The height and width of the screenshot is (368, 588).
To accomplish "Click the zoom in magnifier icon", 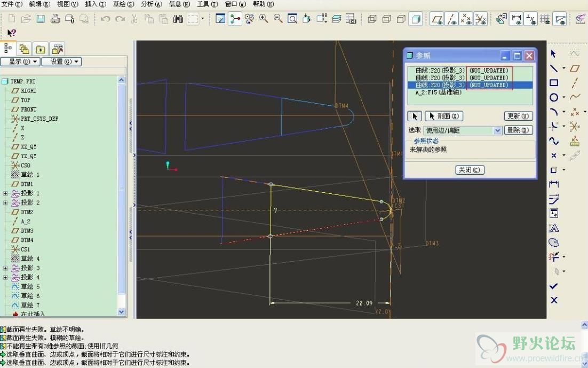I will tap(264, 19).
